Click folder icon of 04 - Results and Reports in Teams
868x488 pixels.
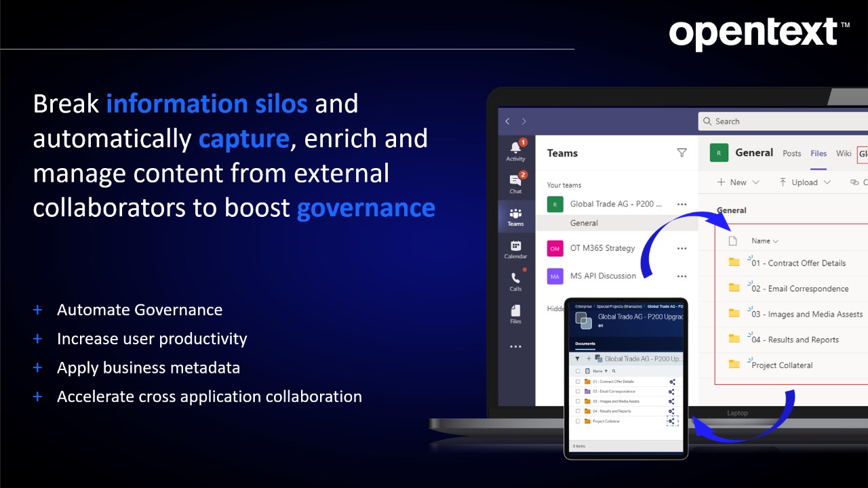[x=734, y=339]
